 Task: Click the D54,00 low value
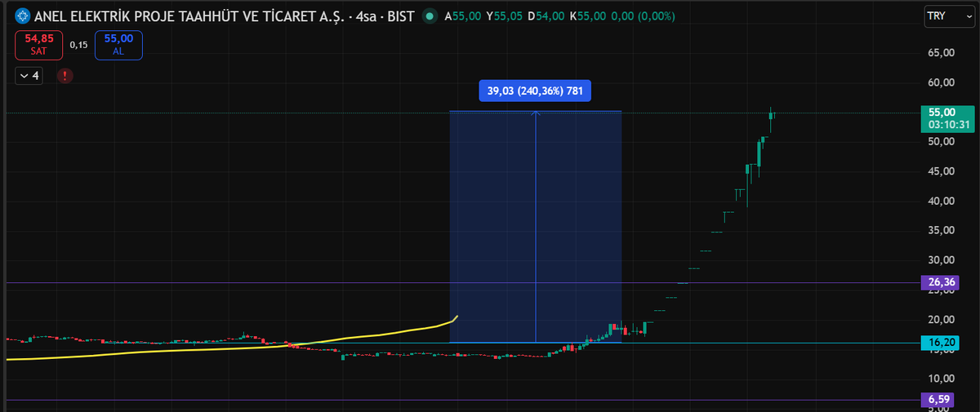pos(548,16)
